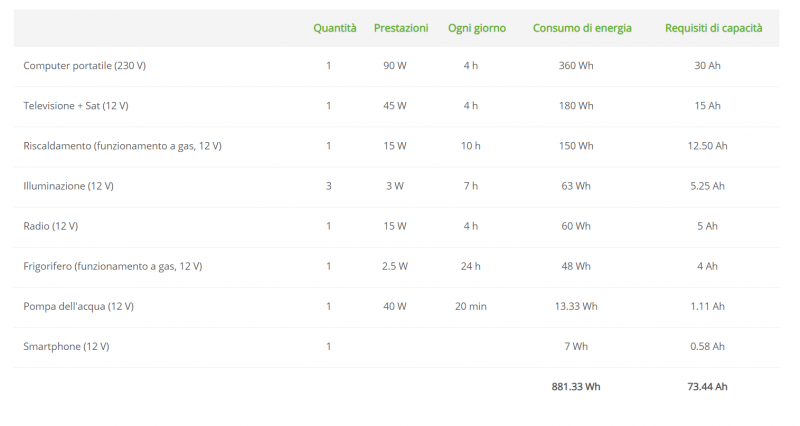
Task: Select the Ogni giorno column header
Action: pos(476,28)
